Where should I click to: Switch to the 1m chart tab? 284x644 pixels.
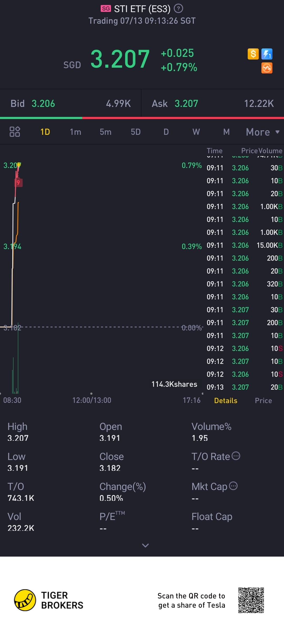pyautogui.click(x=75, y=132)
